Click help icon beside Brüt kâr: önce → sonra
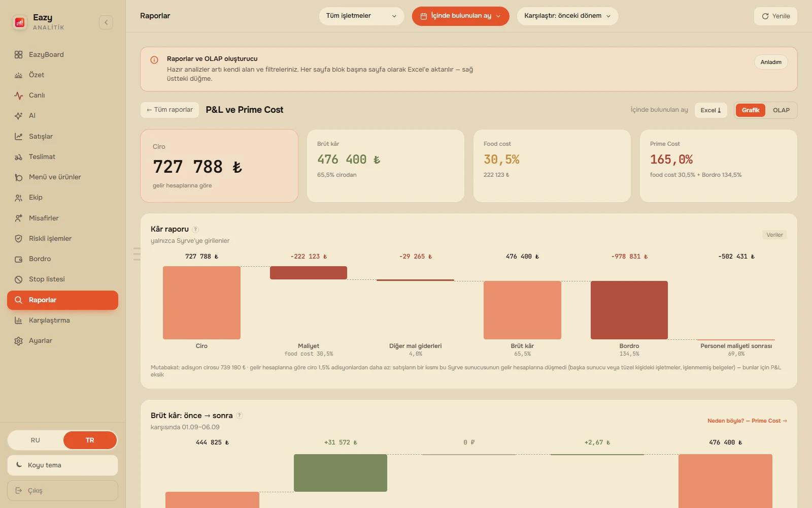 tap(240, 416)
